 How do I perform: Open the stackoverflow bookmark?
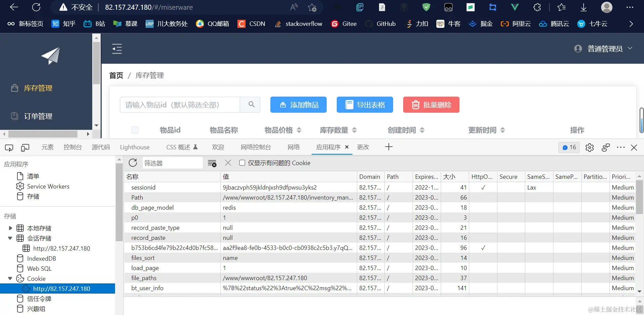[x=298, y=23]
